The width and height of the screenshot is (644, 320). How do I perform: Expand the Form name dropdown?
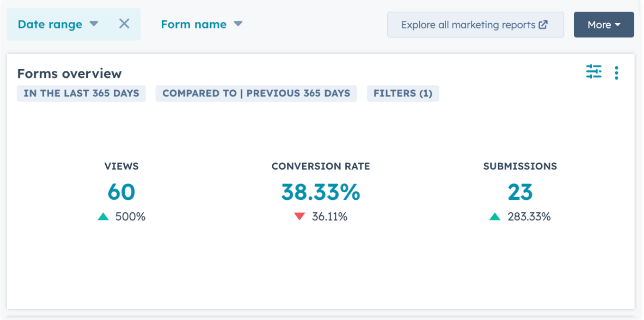point(202,24)
